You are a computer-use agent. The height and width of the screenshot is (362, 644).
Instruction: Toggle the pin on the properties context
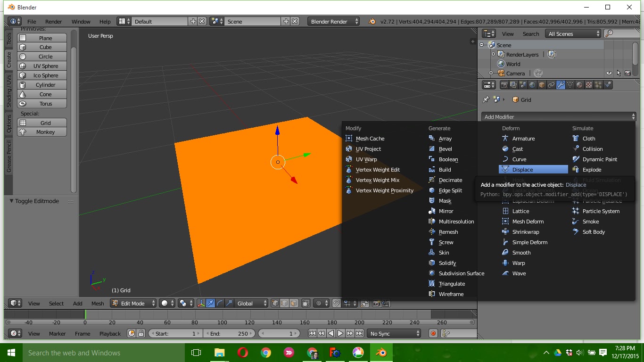click(486, 99)
